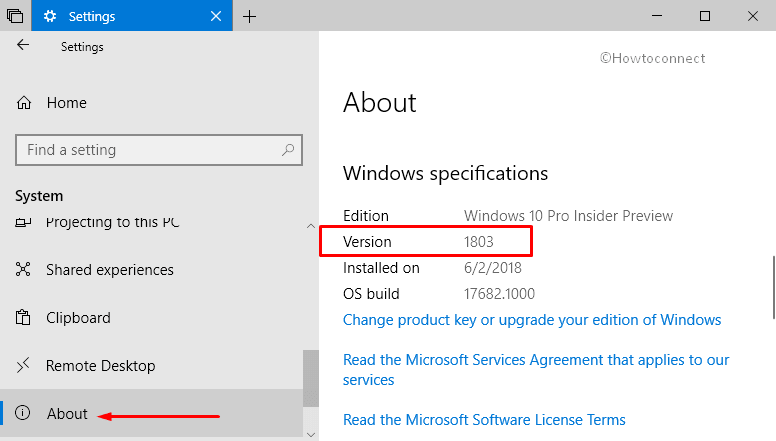This screenshot has height=441, width=776.
Task: Click the tab set-aside icon in title bar
Action: 15,16
